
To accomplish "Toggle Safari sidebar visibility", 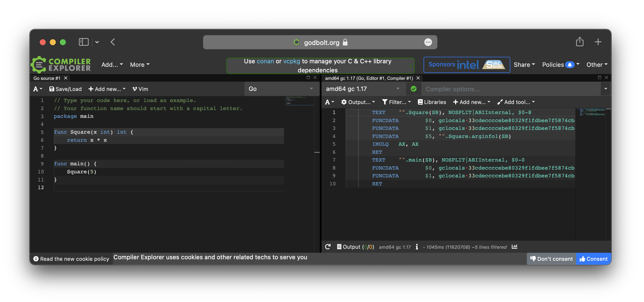I will (x=83, y=42).
